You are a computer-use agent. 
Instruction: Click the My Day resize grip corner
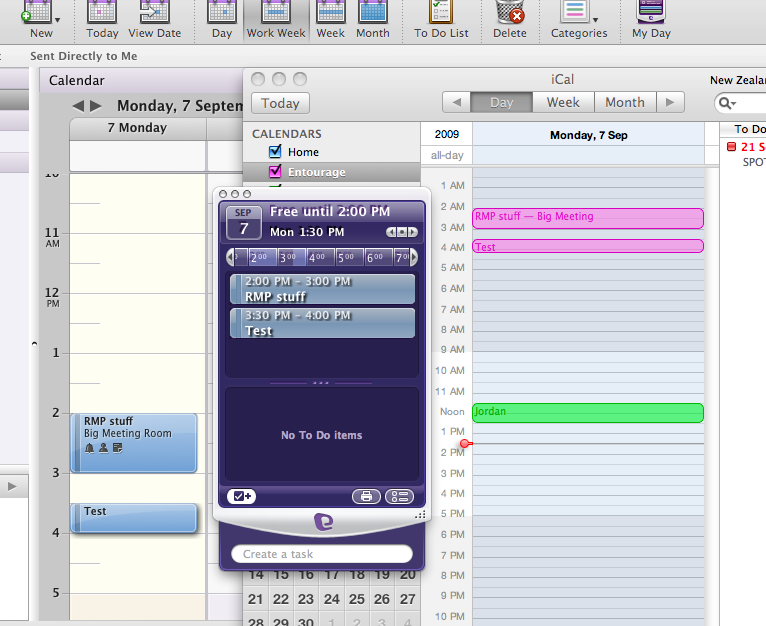421,515
